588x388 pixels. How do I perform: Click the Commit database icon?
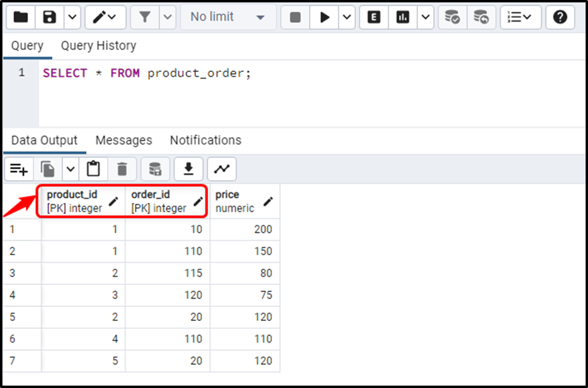tap(452, 17)
